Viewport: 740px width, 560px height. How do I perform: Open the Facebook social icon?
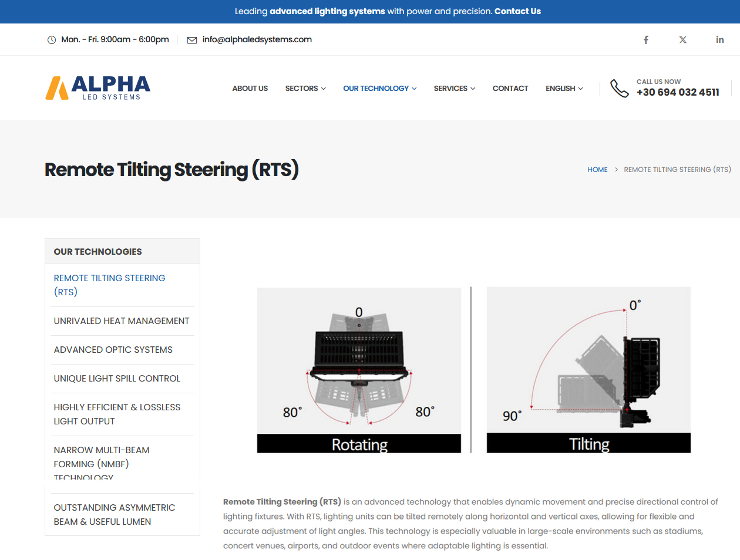[x=645, y=40]
